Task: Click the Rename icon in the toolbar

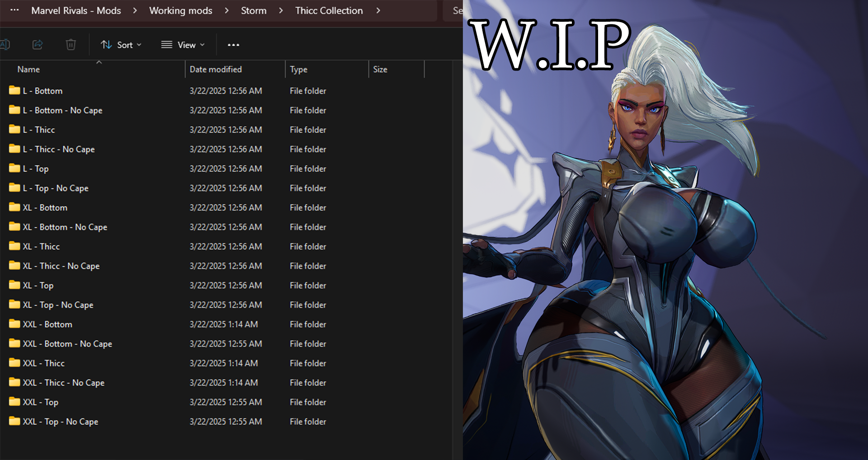Action: 5,44
